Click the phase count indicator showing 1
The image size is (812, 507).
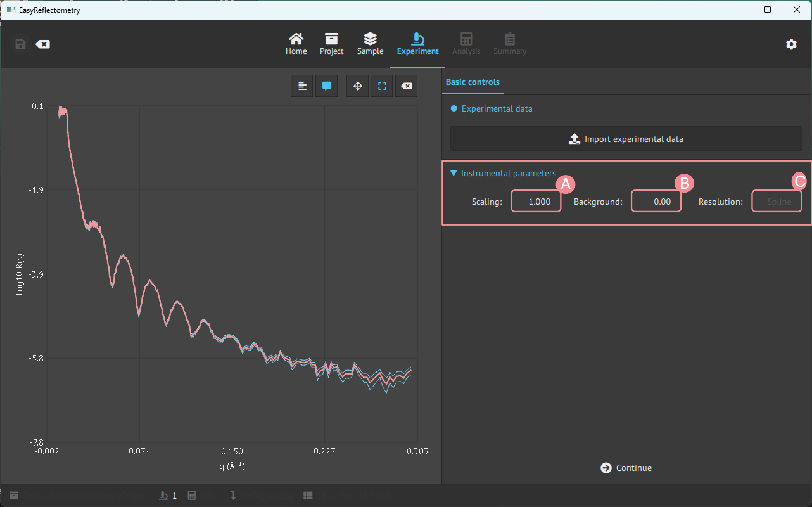pos(168,495)
